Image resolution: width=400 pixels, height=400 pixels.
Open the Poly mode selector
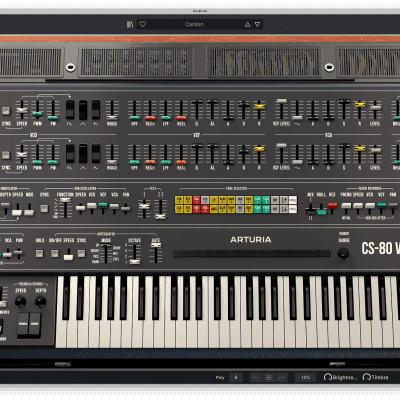click(x=220, y=377)
